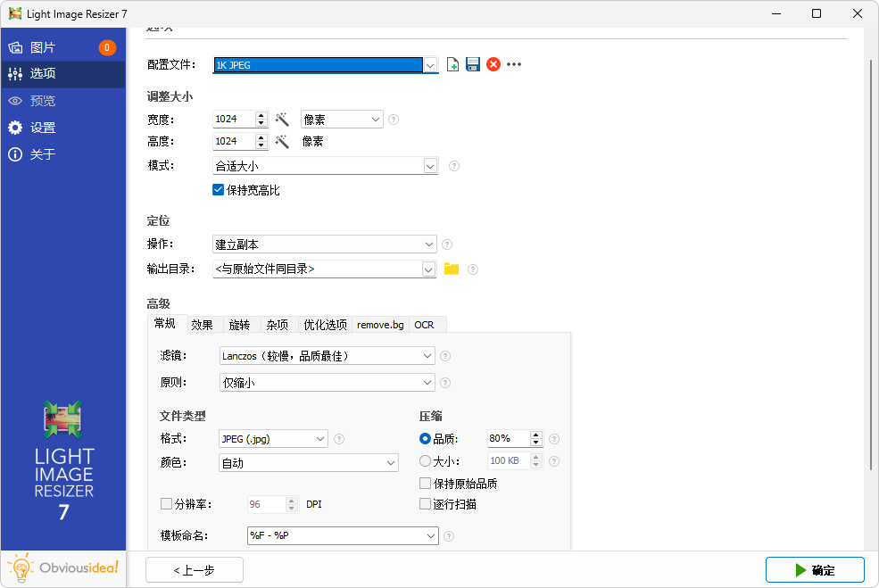
Task: Click the 确定 button
Action: (x=815, y=569)
